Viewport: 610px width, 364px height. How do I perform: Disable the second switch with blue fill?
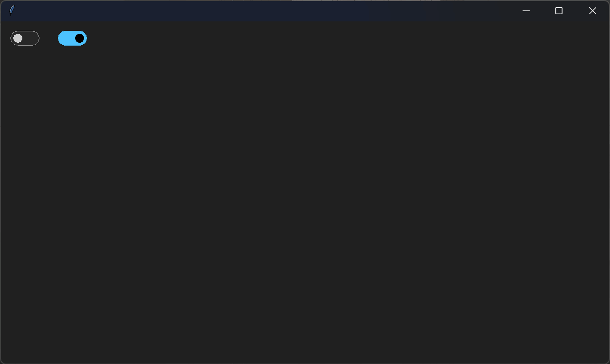click(x=72, y=38)
